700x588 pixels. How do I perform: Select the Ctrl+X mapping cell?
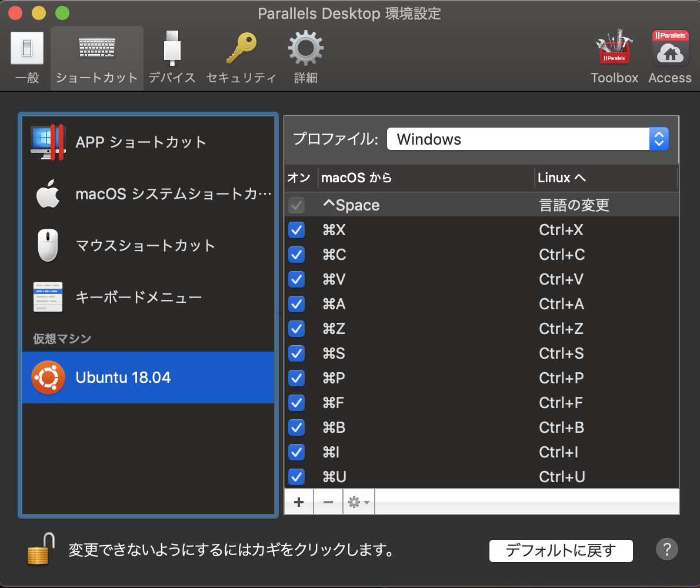click(561, 230)
